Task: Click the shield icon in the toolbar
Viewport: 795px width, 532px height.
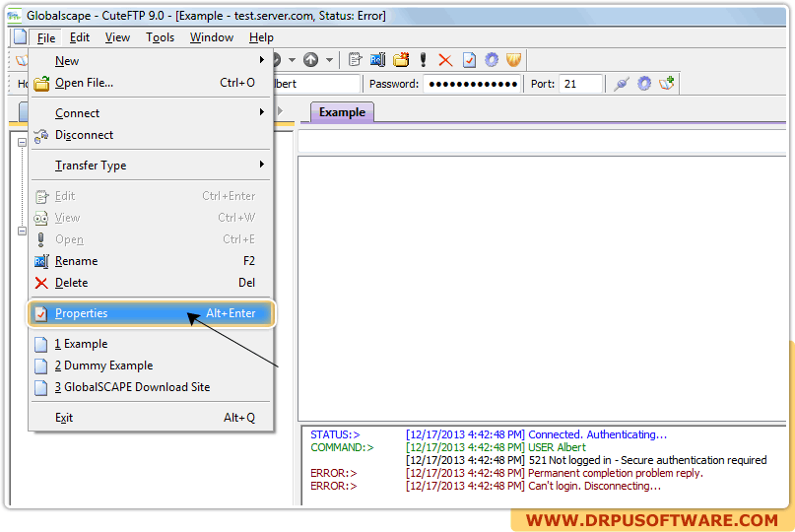Action: [514, 60]
